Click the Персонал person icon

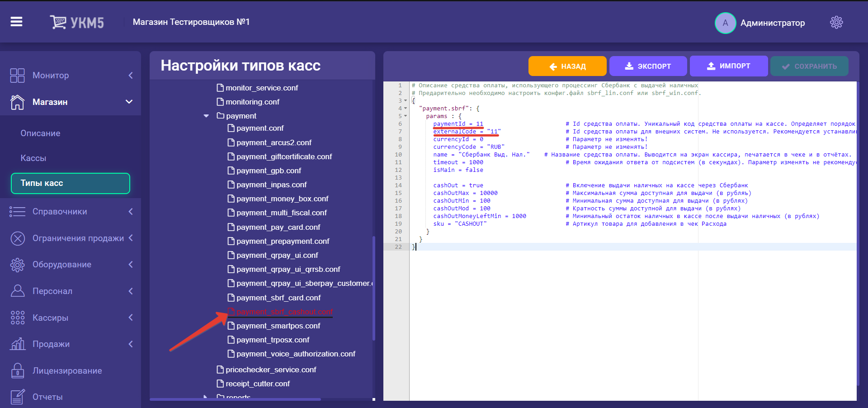18,291
